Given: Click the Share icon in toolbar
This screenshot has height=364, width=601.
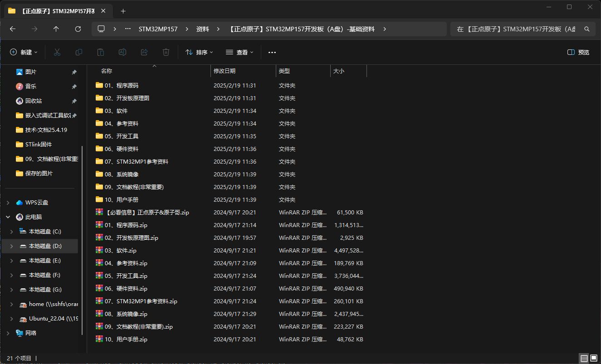Looking at the screenshot, I should tap(144, 52).
